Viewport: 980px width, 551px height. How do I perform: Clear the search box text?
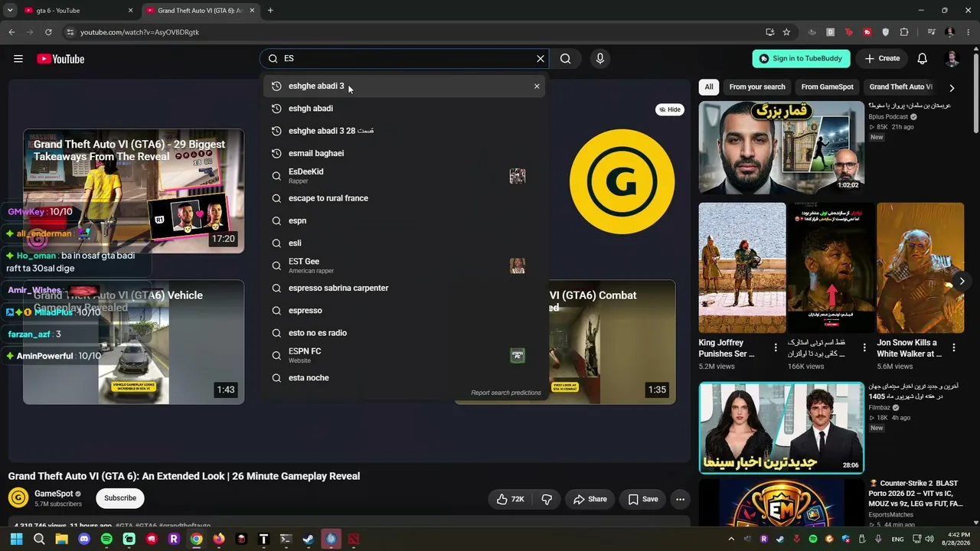(x=541, y=58)
